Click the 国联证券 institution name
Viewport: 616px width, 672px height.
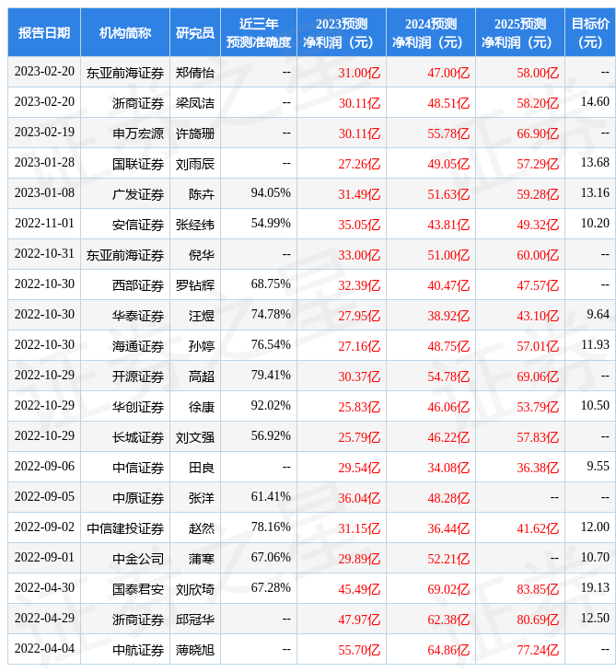(138, 164)
